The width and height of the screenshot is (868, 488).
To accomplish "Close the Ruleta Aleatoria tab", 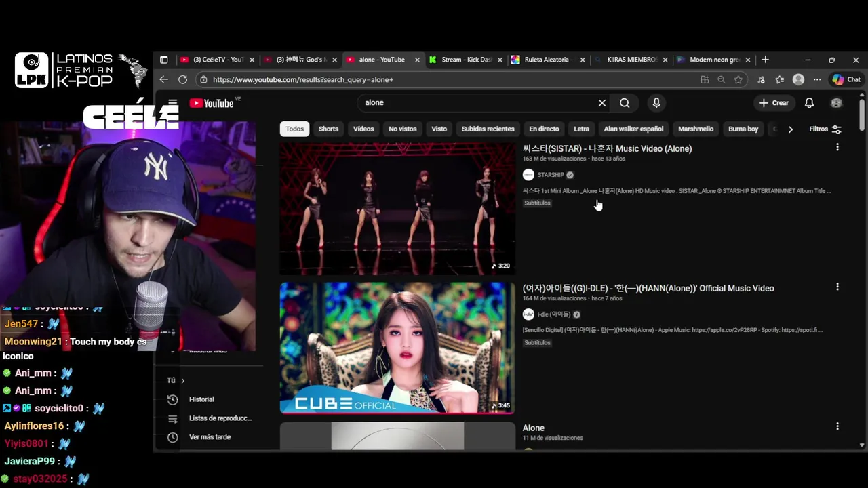I will coord(583,60).
